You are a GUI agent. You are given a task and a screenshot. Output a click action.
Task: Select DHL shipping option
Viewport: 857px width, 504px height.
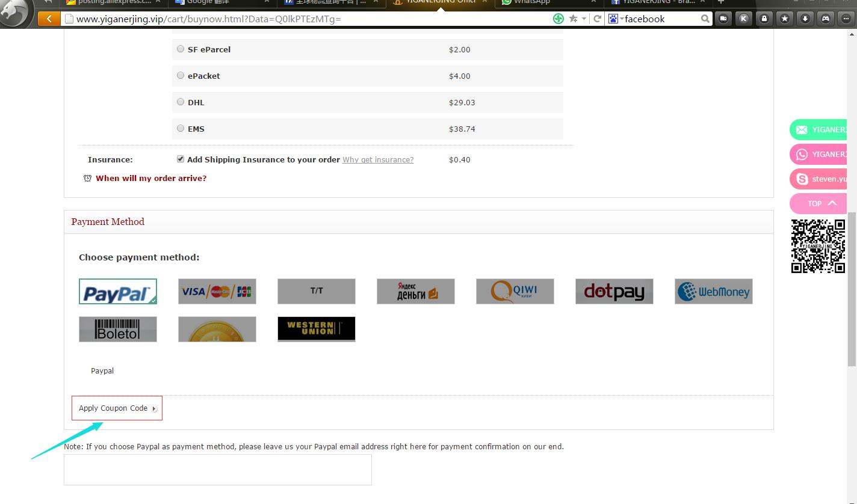pos(181,102)
